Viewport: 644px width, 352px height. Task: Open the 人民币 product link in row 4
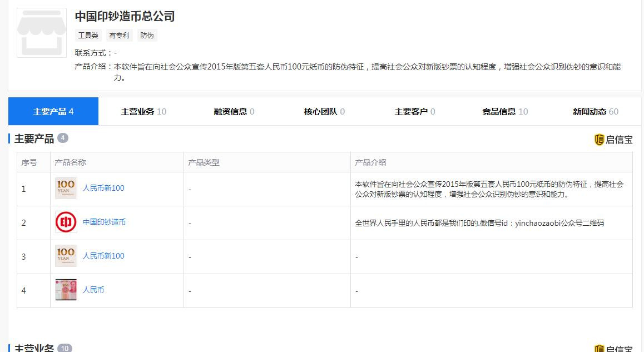pos(93,290)
